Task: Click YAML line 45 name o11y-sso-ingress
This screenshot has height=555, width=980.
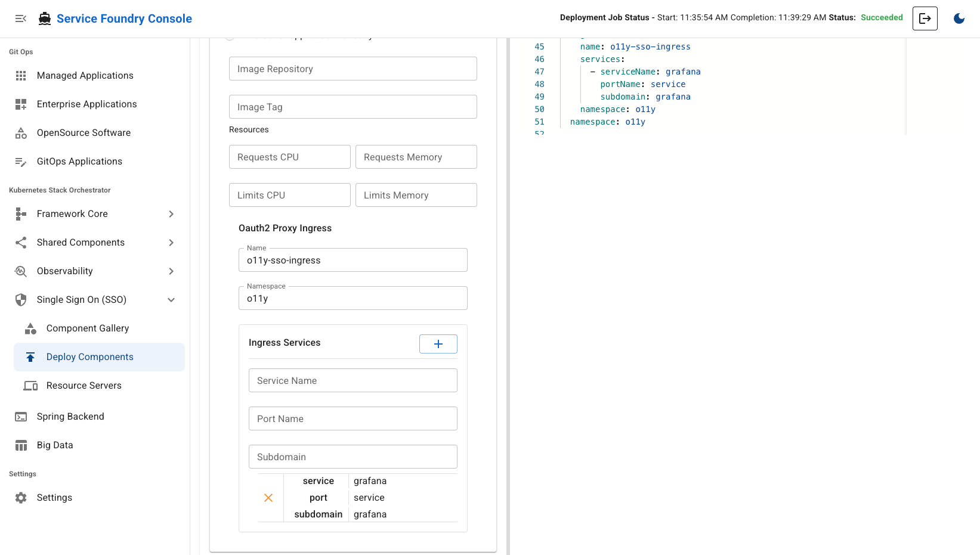Action: (635, 46)
